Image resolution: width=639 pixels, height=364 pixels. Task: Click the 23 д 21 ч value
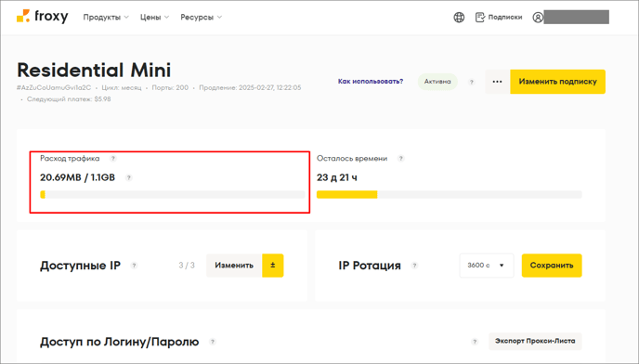(x=337, y=177)
